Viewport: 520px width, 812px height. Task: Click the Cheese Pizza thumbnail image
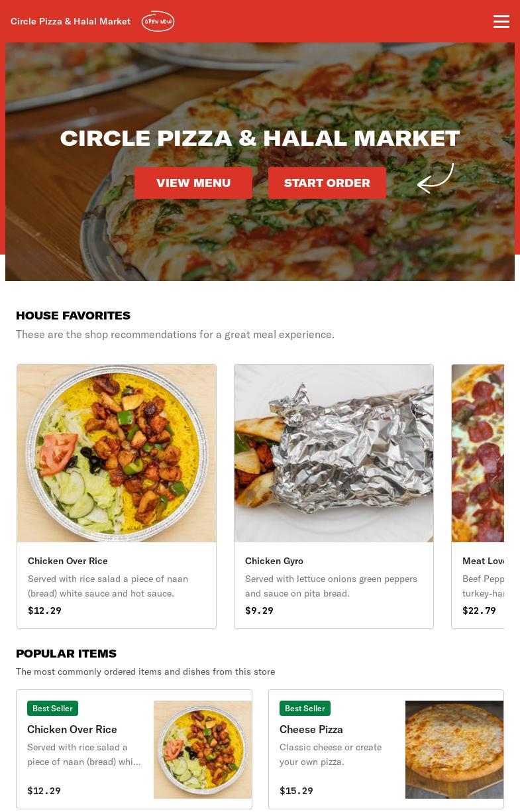point(454,750)
